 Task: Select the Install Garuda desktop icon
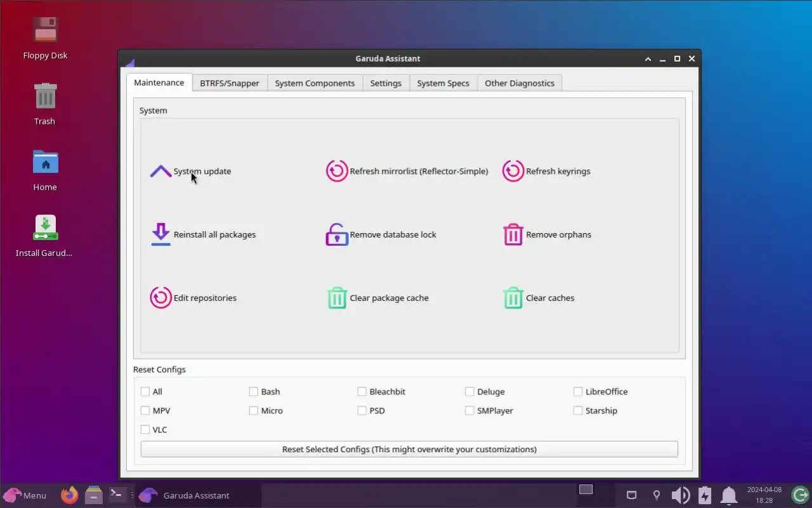(45, 236)
